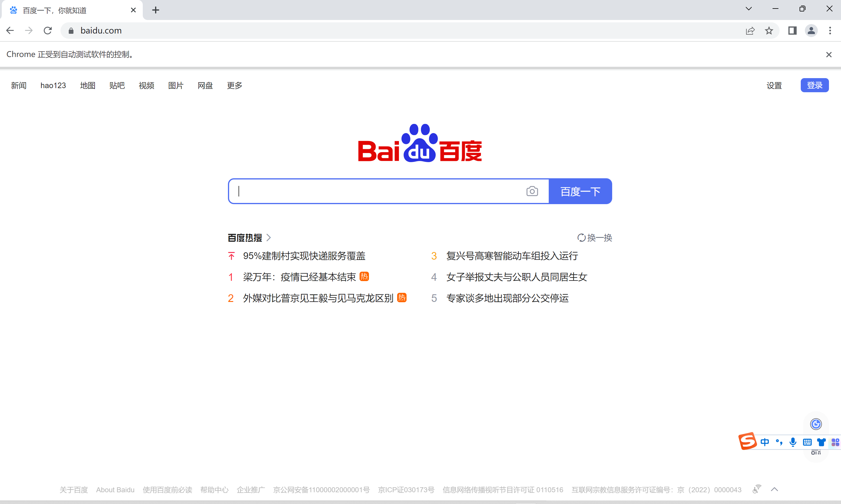Image resolution: width=841 pixels, height=504 pixels.
Task: Bookmark this page with star icon
Action: click(769, 31)
